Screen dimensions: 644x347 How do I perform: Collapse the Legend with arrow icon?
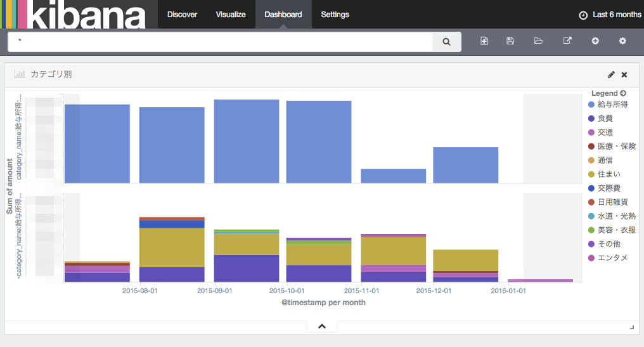point(623,93)
